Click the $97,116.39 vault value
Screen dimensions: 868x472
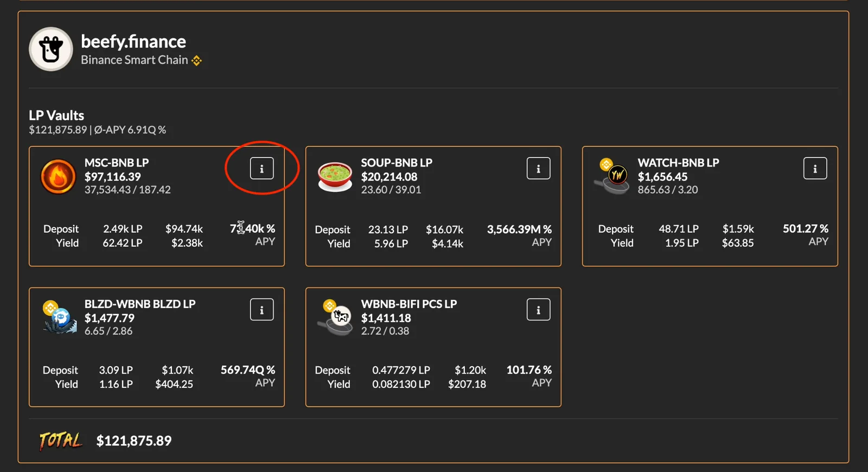[x=112, y=176]
